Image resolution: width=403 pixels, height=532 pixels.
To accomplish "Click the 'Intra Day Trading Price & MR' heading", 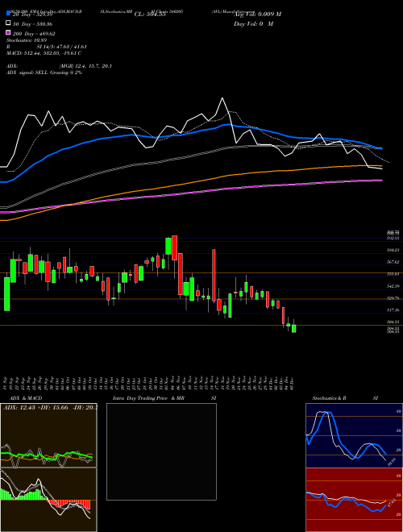I will point(148,398).
